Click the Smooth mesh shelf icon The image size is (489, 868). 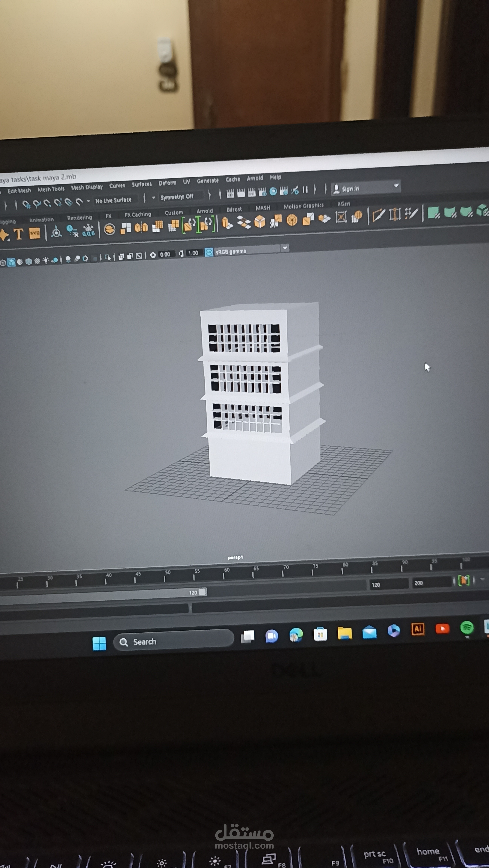[157, 226]
